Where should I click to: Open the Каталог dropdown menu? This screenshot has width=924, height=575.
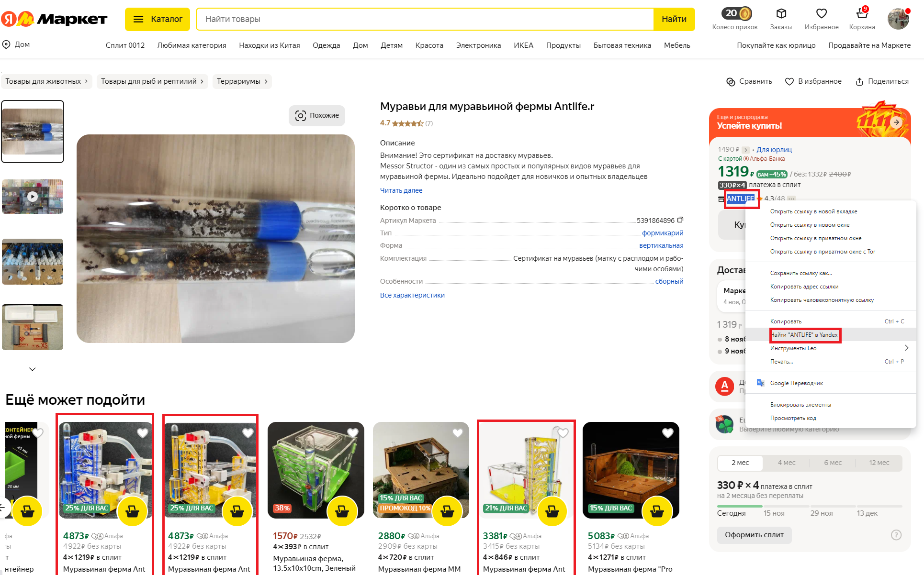(x=158, y=19)
